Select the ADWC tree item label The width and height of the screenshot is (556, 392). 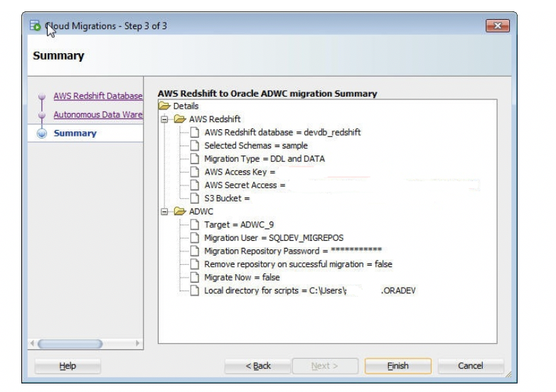pyautogui.click(x=201, y=212)
